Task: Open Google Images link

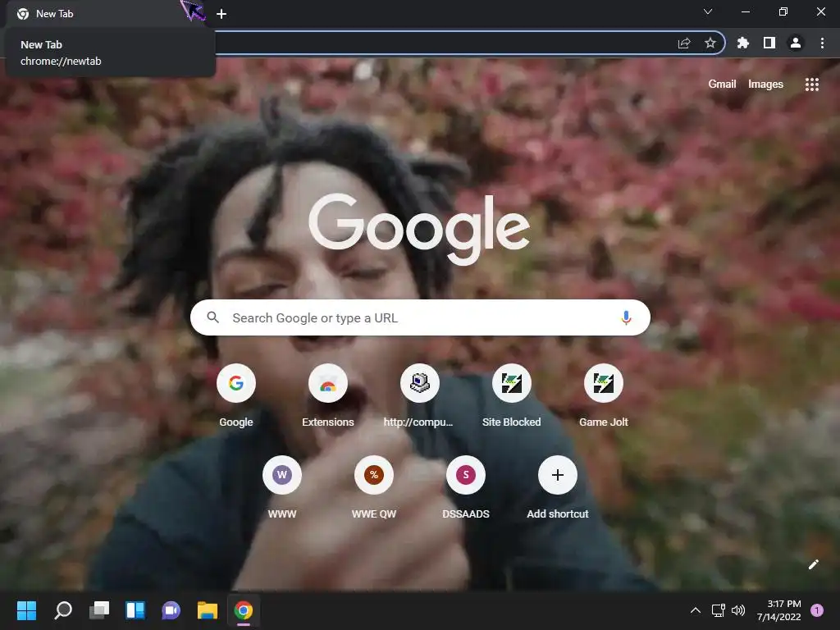Action: point(765,84)
